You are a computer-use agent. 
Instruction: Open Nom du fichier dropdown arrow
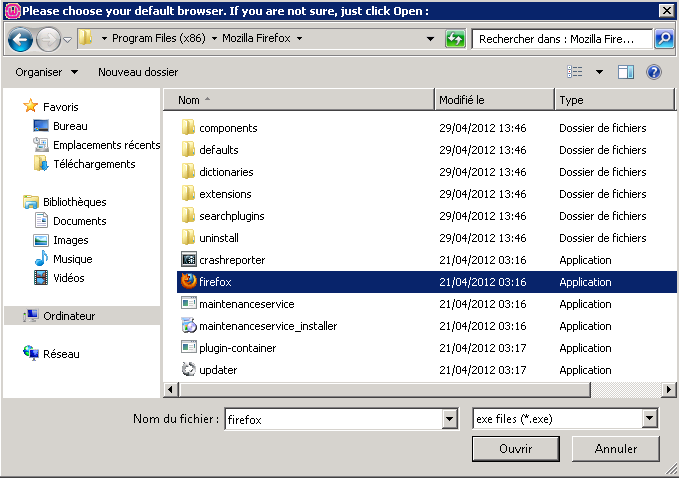(449, 419)
